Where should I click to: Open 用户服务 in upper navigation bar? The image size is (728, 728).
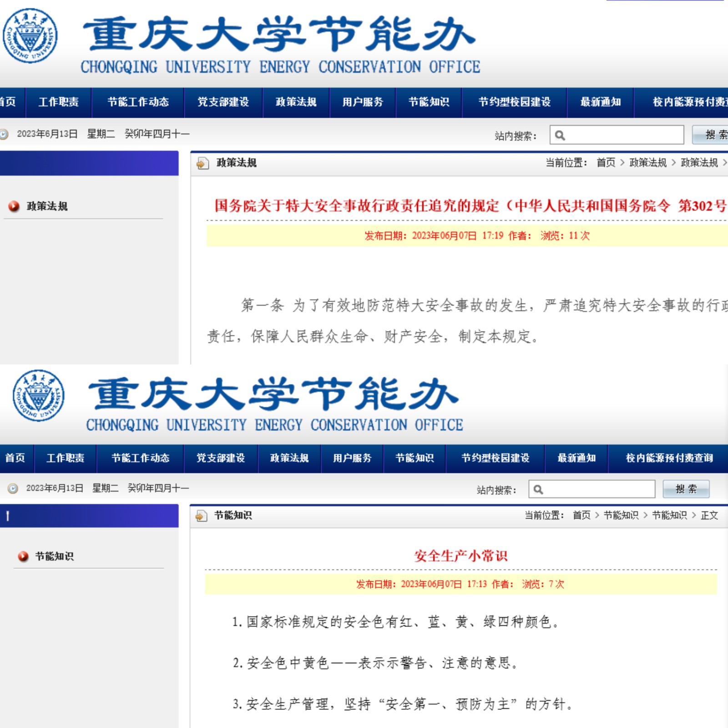pos(363,102)
